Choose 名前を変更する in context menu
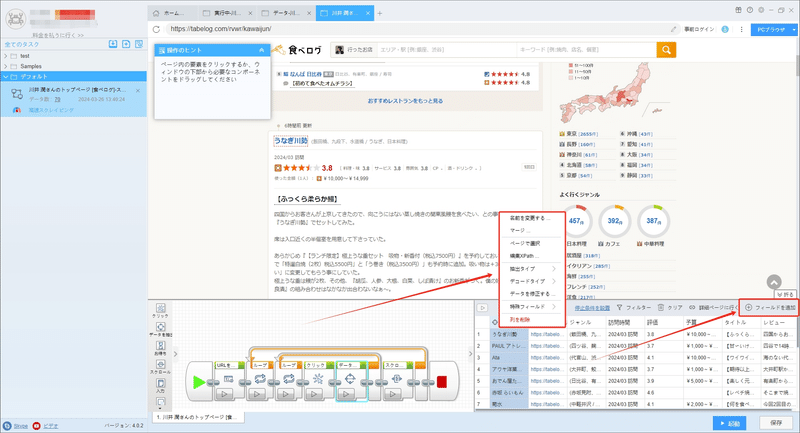Screen dimensions: 800x433 pyautogui.click(x=530, y=218)
